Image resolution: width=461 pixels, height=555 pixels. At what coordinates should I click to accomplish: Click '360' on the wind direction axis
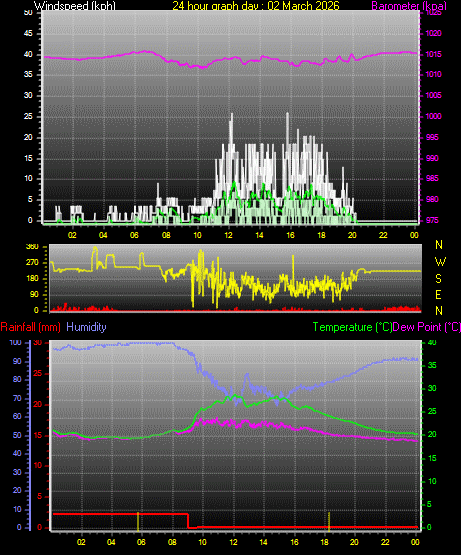pos(32,247)
